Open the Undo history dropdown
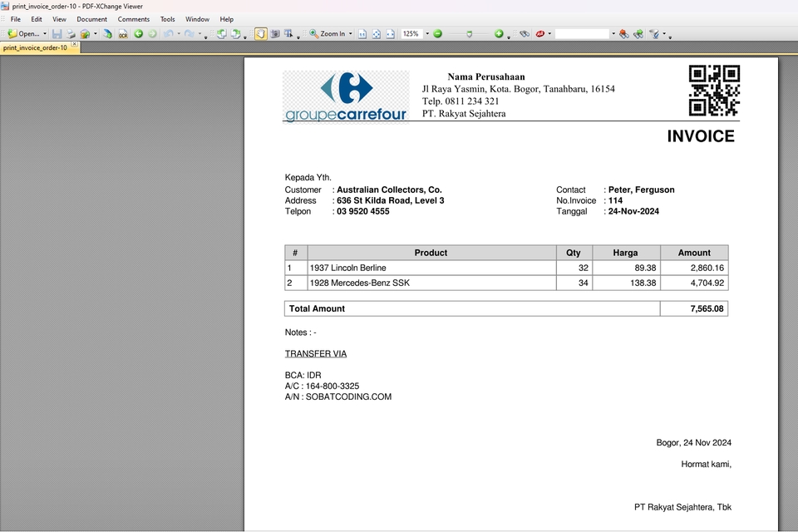Screen dimensions: 798x532 click(x=179, y=33)
